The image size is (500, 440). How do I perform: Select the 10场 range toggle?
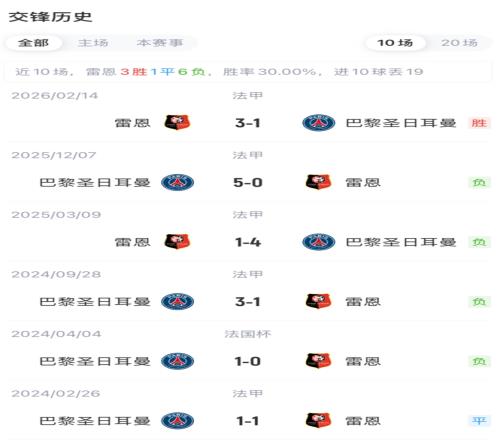tap(395, 43)
